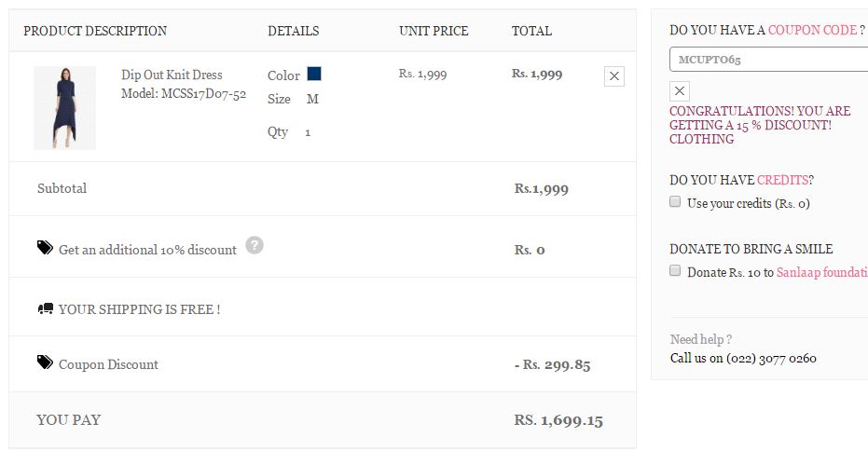868x451 pixels.
Task: Clear the applied coupon code
Action: point(680,90)
